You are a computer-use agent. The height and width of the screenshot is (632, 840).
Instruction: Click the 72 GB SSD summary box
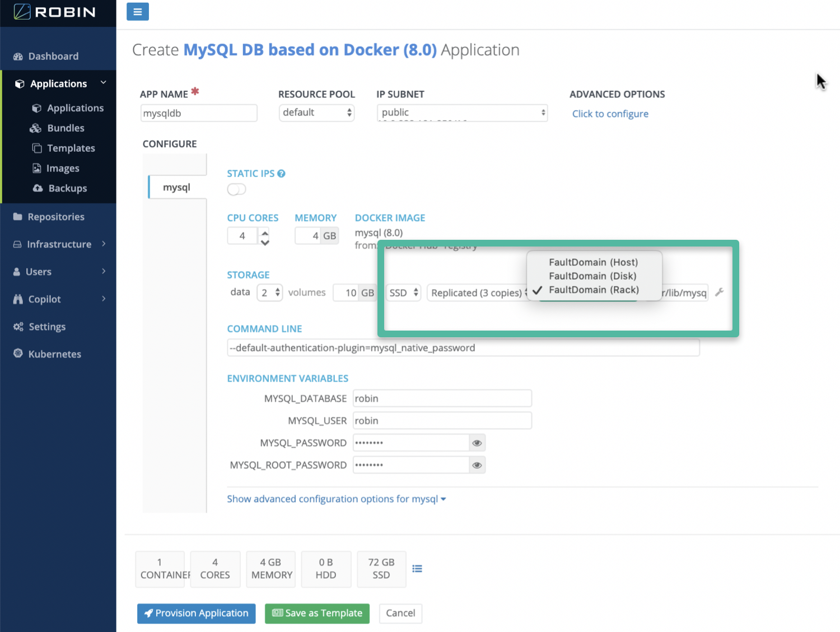(x=381, y=569)
